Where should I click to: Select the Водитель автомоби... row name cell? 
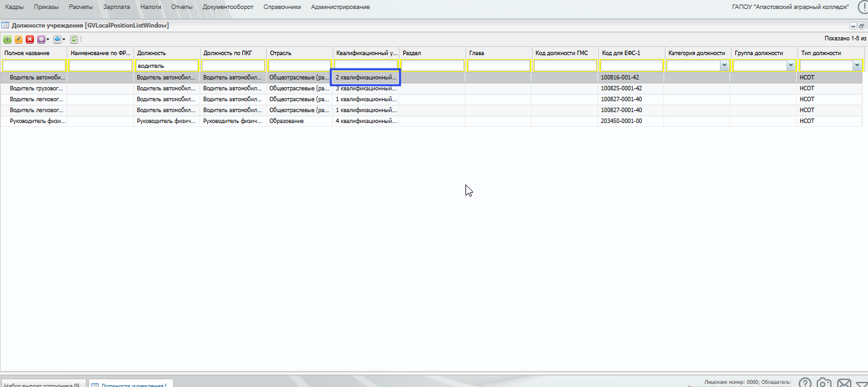point(34,78)
